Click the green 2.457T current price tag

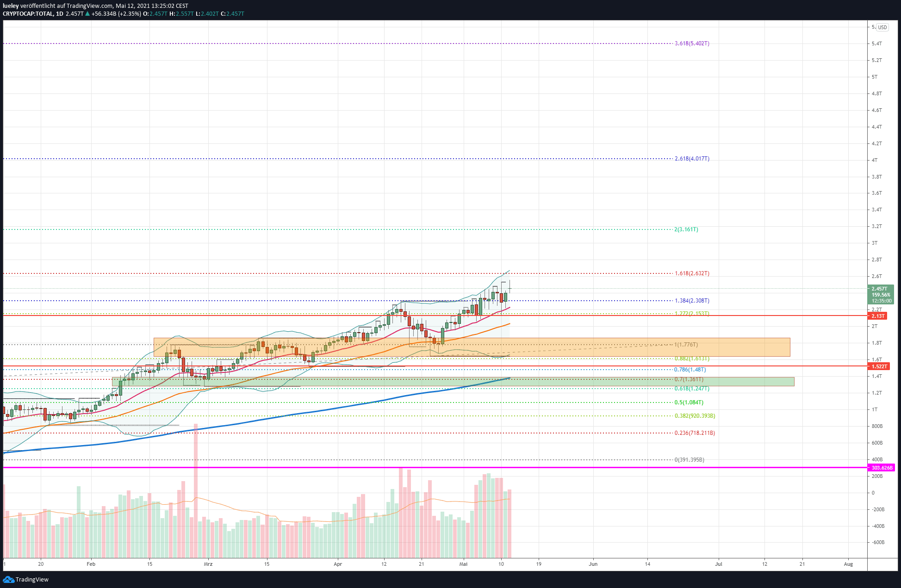click(x=881, y=295)
